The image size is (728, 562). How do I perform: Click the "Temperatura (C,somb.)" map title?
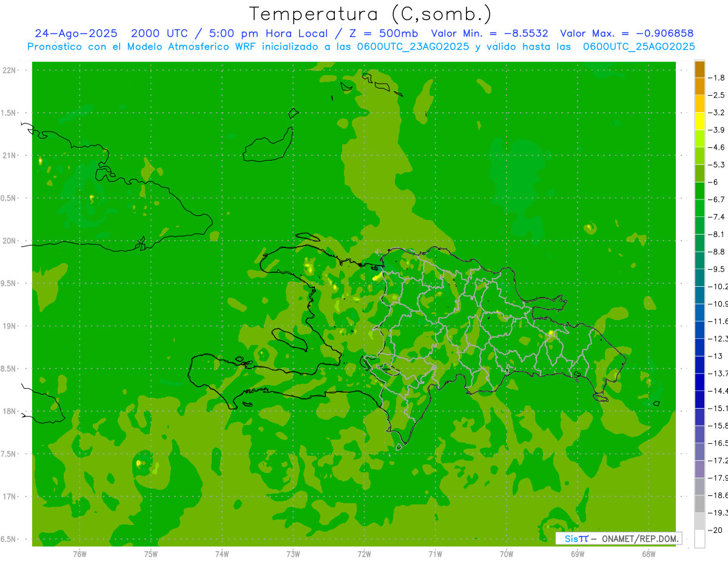pos(370,14)
